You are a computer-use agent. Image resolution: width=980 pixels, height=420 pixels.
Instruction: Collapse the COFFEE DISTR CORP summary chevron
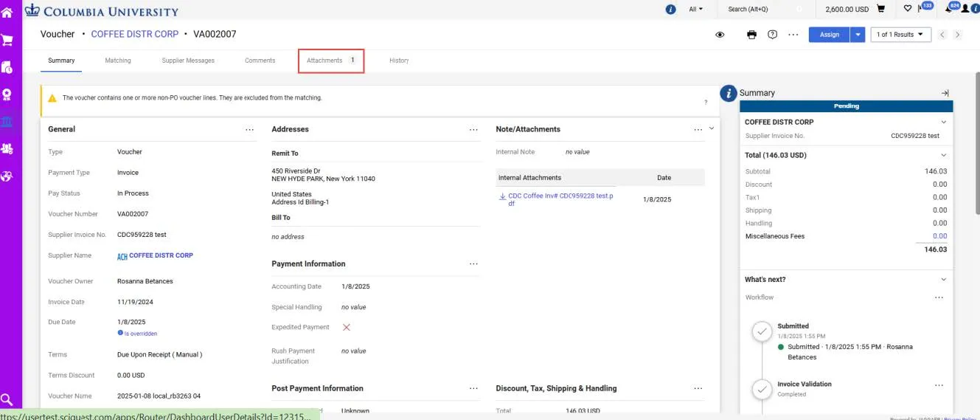pyautogui.click(x=944, y=122)
